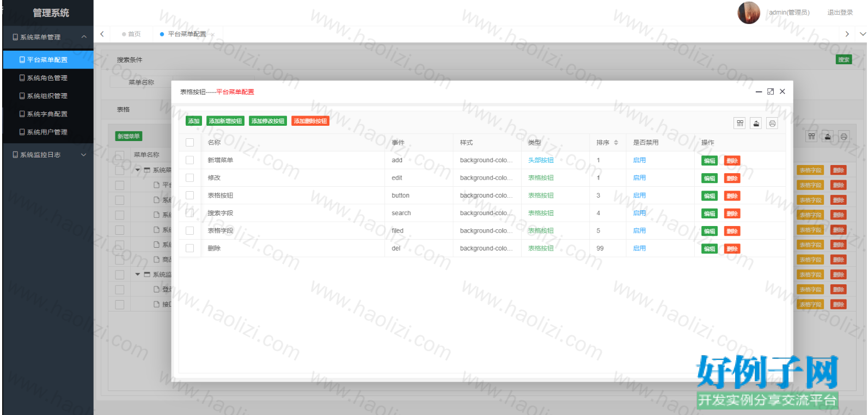This screenshot has height=415, width=868.
Task: Close the 表格按钮 dialog
Action: point(783,91)
